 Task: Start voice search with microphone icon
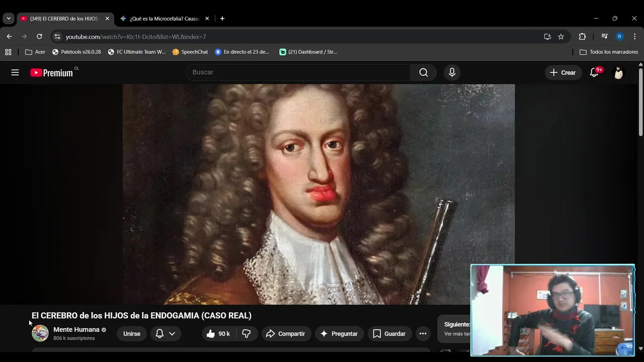tap(452, 72)
